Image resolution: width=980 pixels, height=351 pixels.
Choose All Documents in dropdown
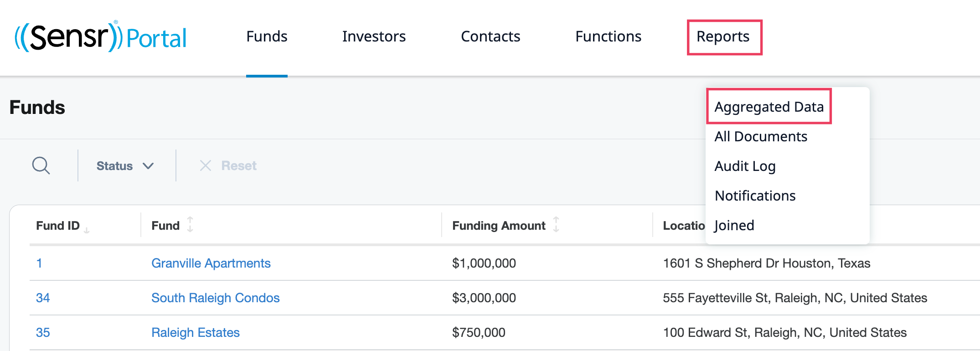click(x=761, y=136)
